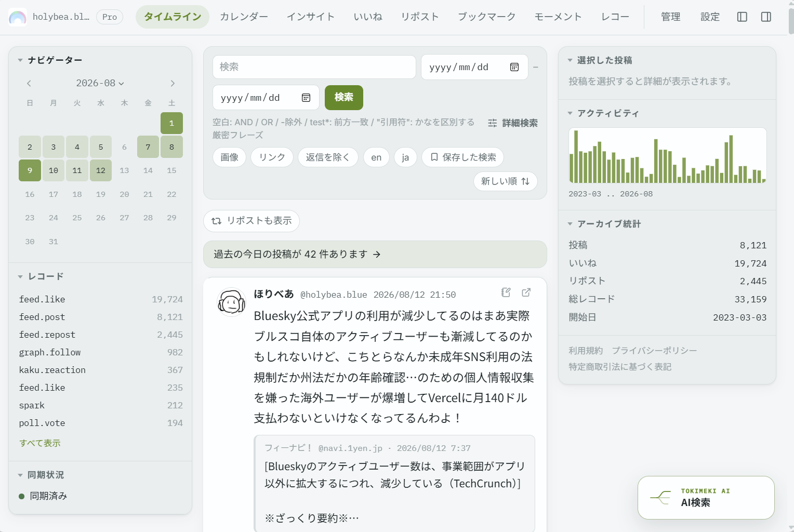This screenshot has height=532, width=794.
Task: Click the Pro badge
Action: (110, 17)
